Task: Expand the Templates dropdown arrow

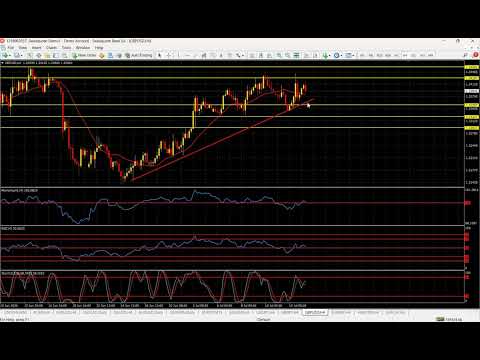Action: [x=353, y=55]
